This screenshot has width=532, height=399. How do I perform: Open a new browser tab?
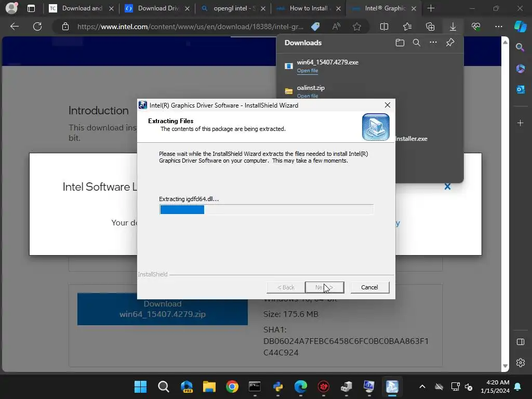[x=431, y=8]
